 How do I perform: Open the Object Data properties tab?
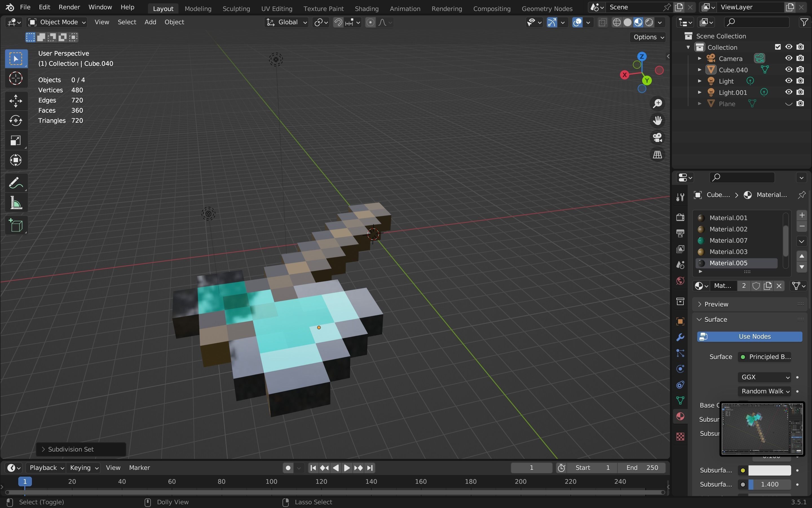pyautogui.click(x=680, y=400)
